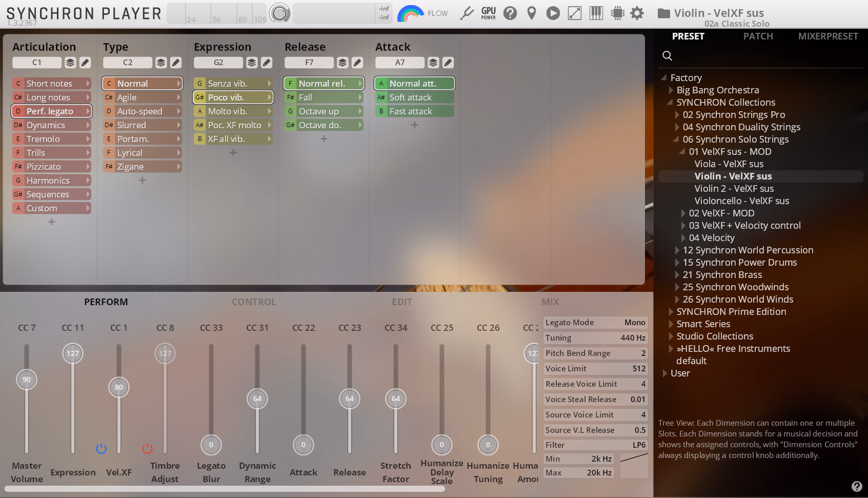
Task: Click the resize window arrow icon
Action: click(x=575, y=13)
